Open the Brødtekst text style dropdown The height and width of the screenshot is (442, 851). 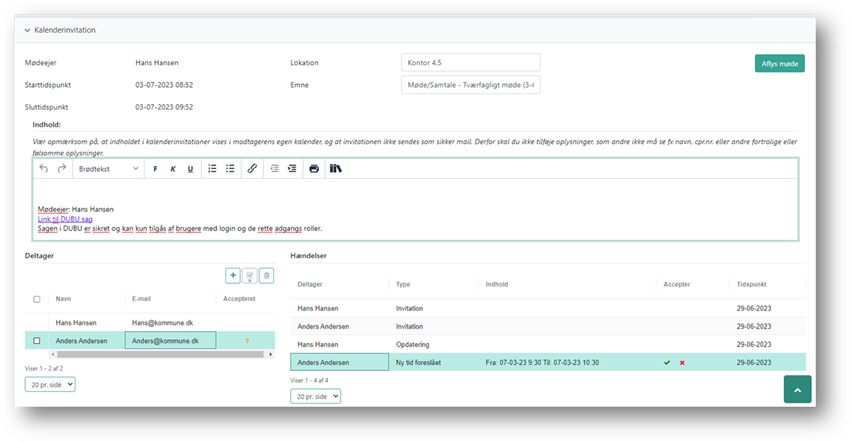coord(109,169)
